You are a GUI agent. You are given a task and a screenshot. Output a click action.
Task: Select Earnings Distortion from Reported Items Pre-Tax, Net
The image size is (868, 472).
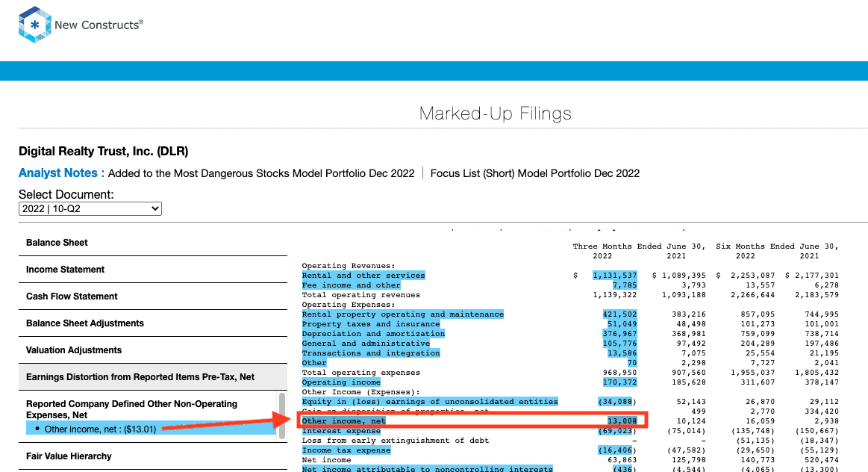pos(153,377)
